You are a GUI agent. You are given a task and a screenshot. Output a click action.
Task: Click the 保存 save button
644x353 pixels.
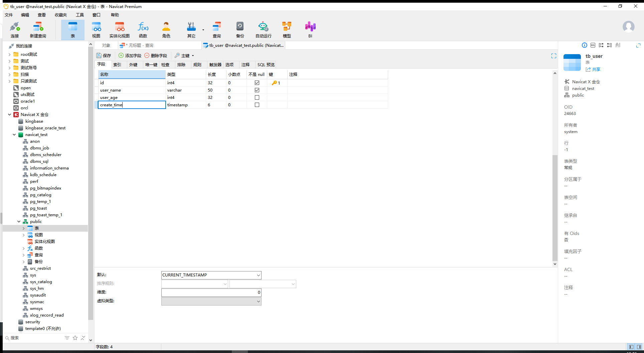click(x=104, y=55)
